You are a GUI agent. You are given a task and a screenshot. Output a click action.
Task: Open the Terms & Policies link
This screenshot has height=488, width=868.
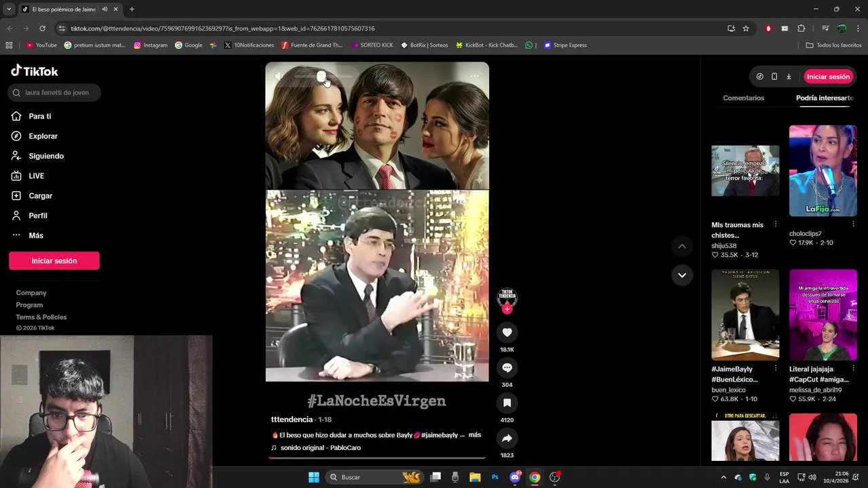pos(41,317)
